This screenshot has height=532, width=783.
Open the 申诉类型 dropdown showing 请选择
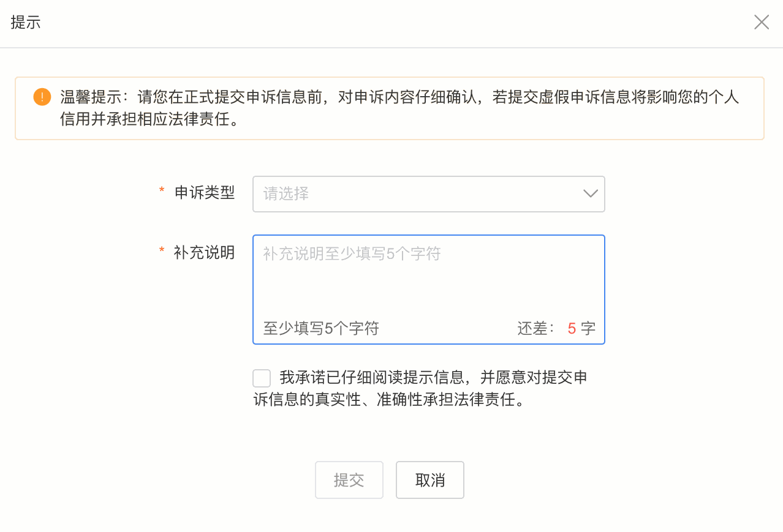pos(417,194)
